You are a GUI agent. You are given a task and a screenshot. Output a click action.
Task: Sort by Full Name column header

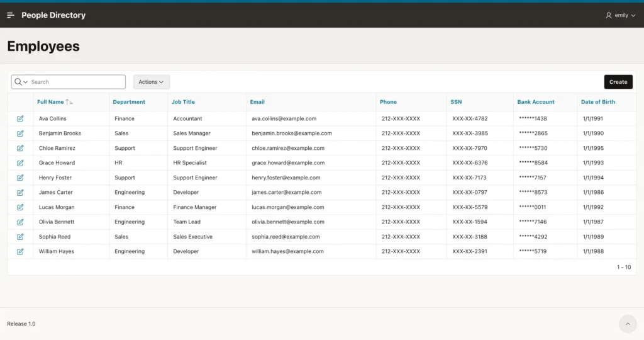point(50,102)
